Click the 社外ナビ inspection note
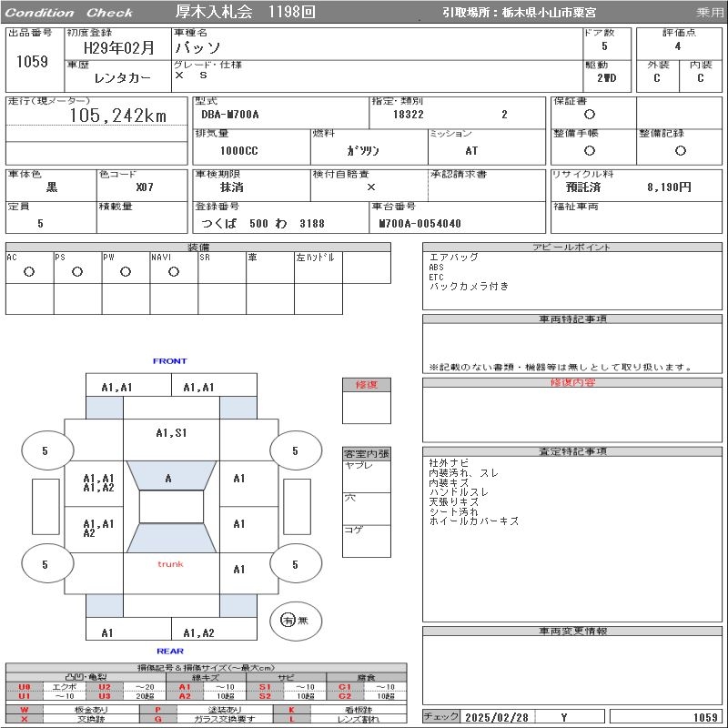The width and height of the screenshot is (728, 728). coord(449,462)
